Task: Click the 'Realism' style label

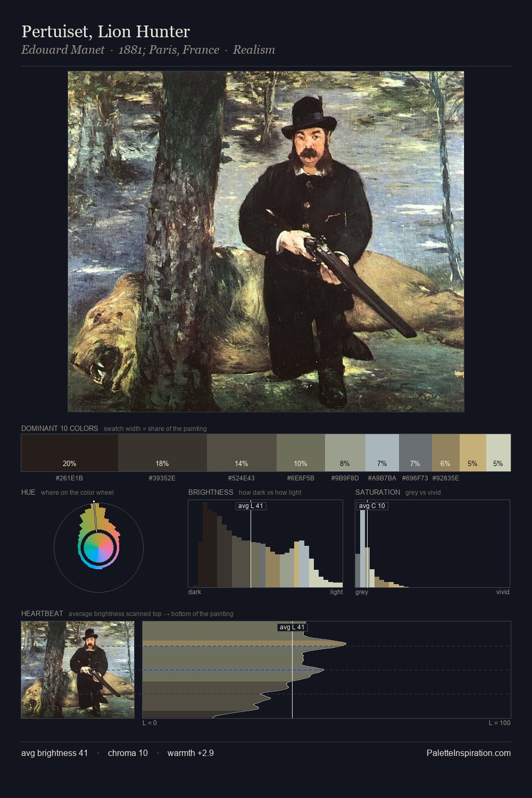Action: (254, 49)
